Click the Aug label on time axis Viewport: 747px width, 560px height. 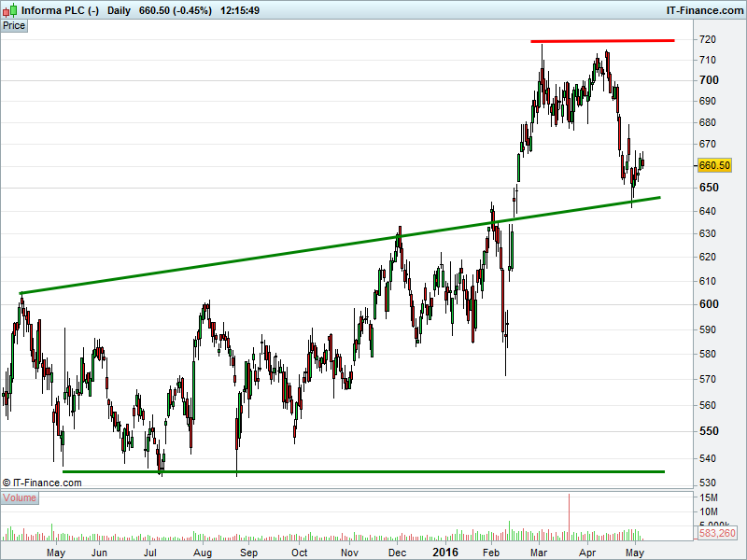[x=203, y=553]
